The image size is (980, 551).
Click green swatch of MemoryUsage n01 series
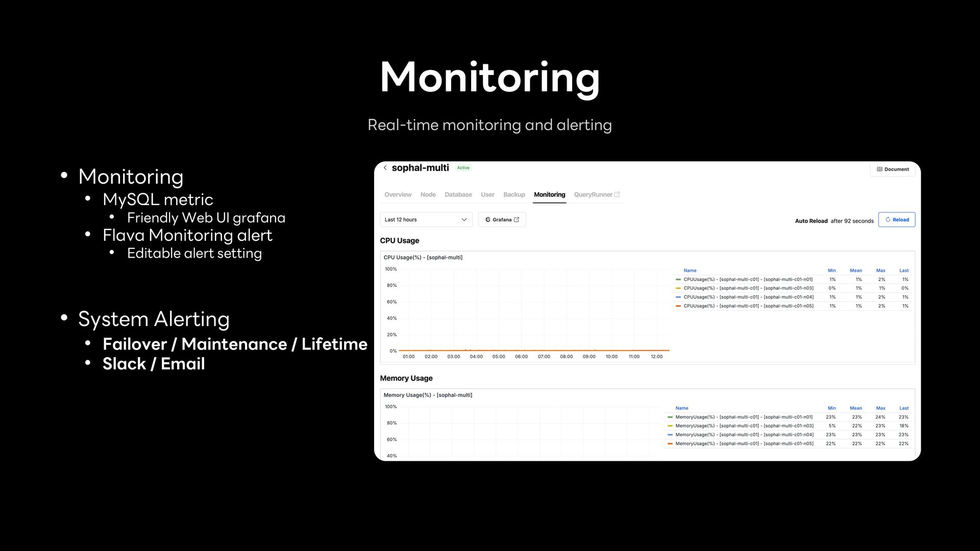pos(670,417)
